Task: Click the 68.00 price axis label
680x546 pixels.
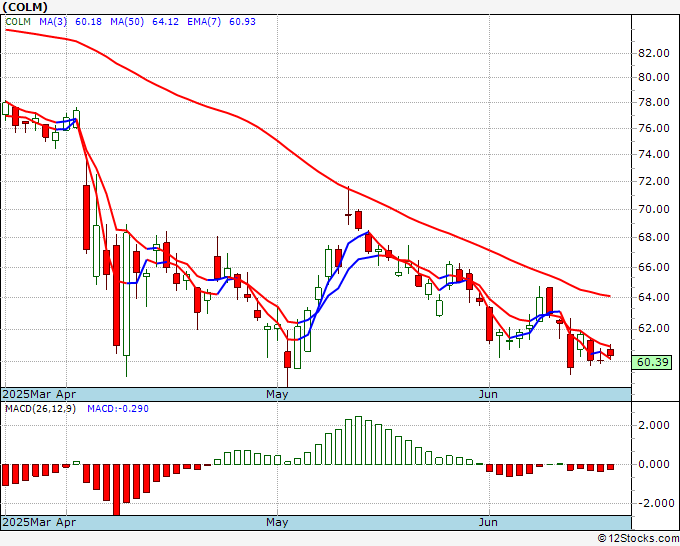Action: 654,237
